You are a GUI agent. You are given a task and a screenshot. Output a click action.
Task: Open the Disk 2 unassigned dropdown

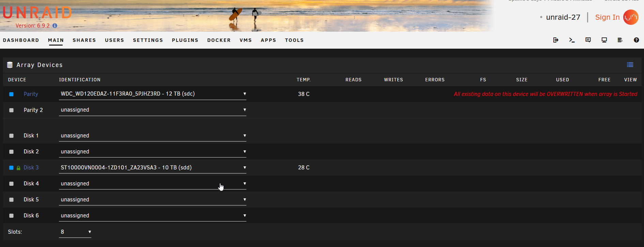pos(153,151)
